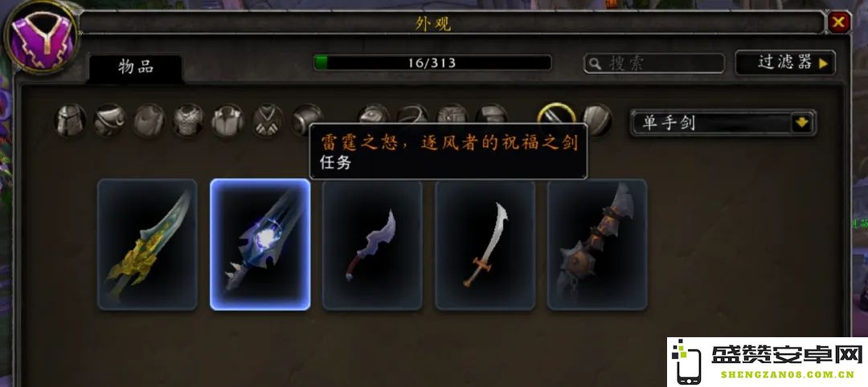The image size is (868, 387).
Task: Select the Head slot helmet icon
Action: coord(70,120)
